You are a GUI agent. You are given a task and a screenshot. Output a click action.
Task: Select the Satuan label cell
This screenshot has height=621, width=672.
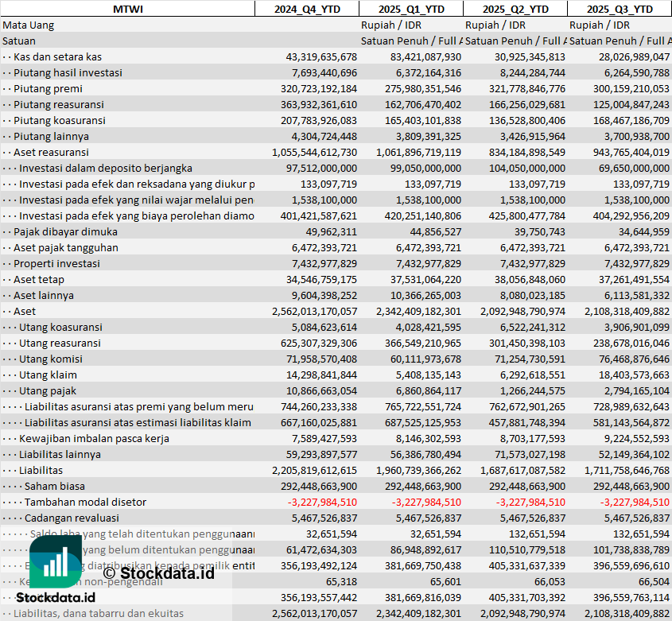tap(19, 41)
